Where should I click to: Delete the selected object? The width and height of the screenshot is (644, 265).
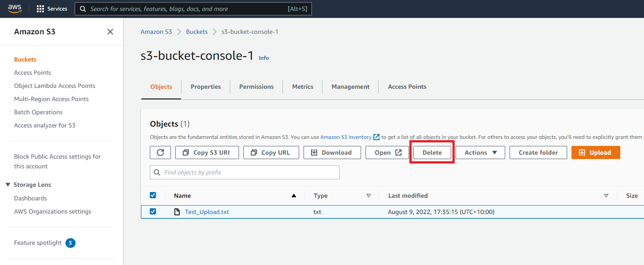[x=432, y=152]
